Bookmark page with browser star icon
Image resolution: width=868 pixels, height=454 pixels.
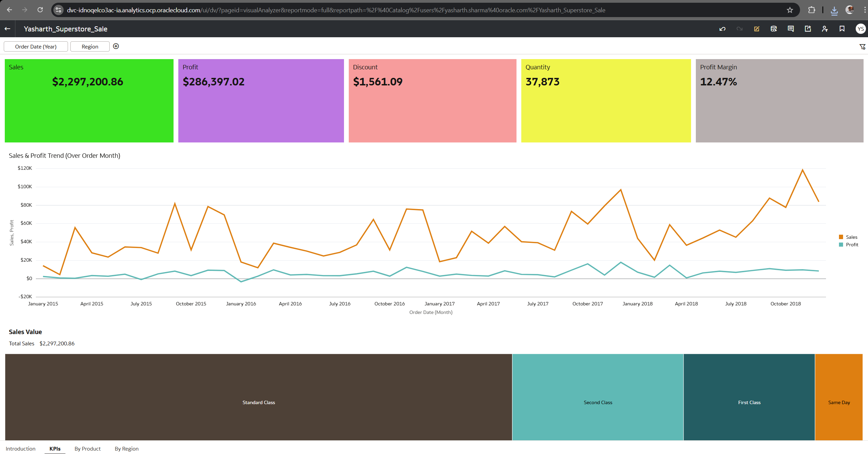pos(790,10)
